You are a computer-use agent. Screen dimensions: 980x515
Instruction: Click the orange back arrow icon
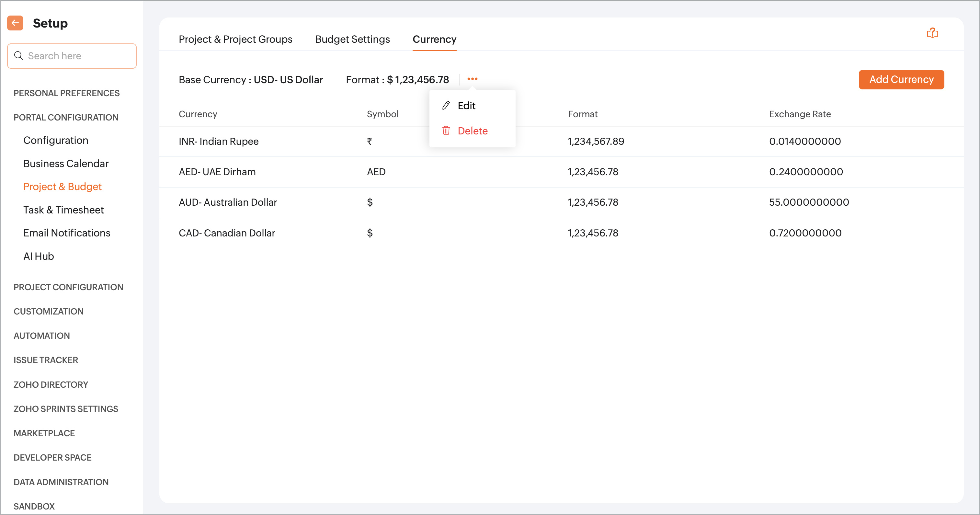[15, 23]
